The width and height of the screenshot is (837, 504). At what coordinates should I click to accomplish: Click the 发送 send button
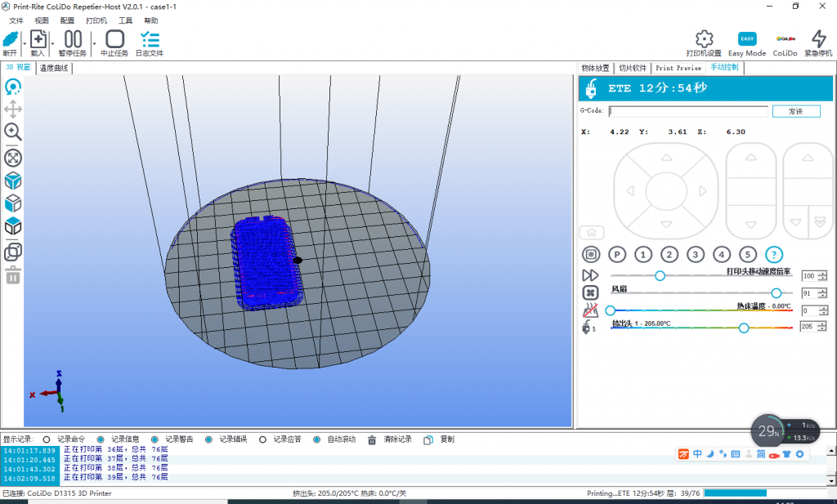click(795, 111)
